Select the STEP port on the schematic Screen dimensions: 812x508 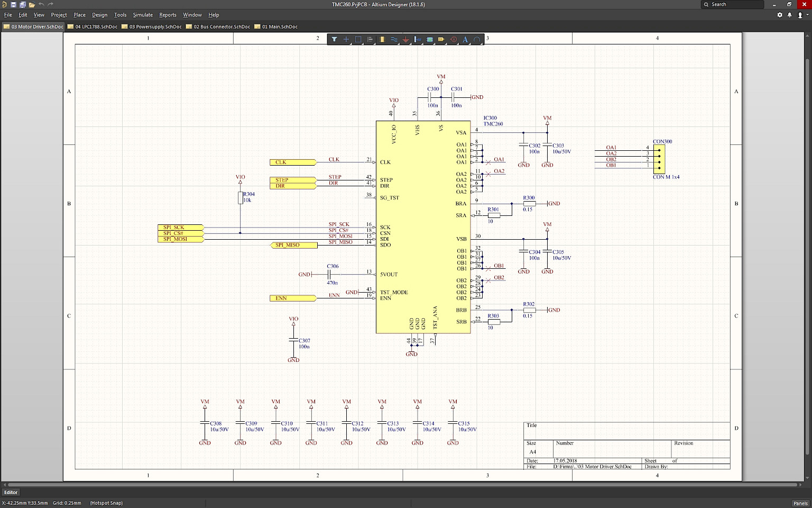[293, 180]
